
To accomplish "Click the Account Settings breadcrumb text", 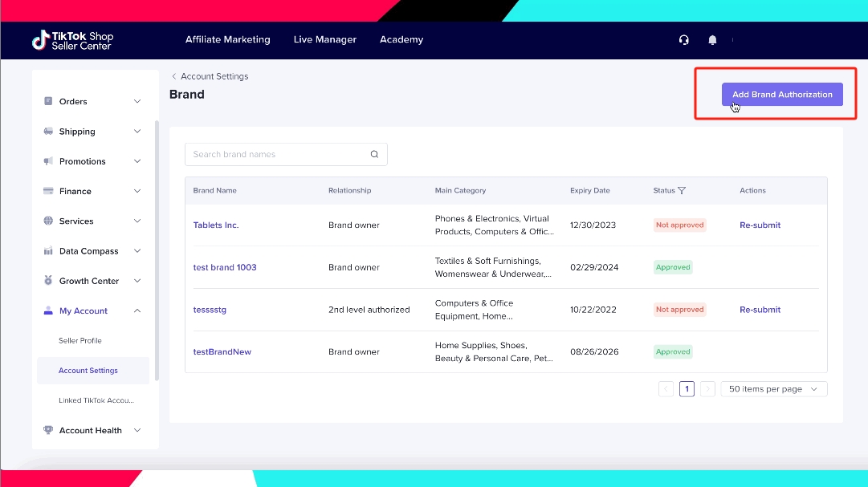I will [214, 76].
